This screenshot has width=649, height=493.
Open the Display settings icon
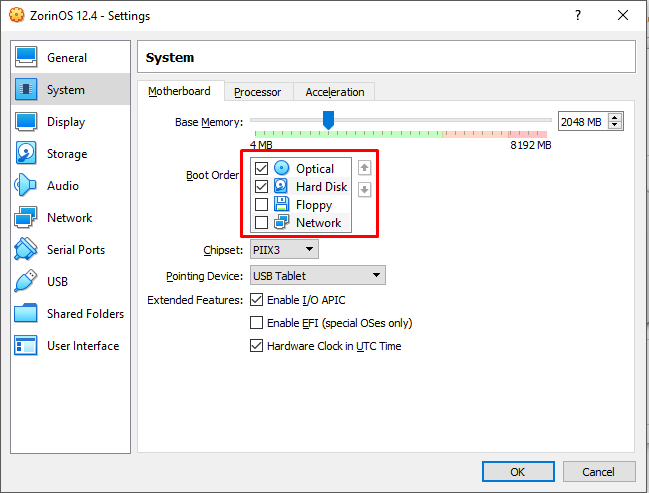[x=27, y=122]
